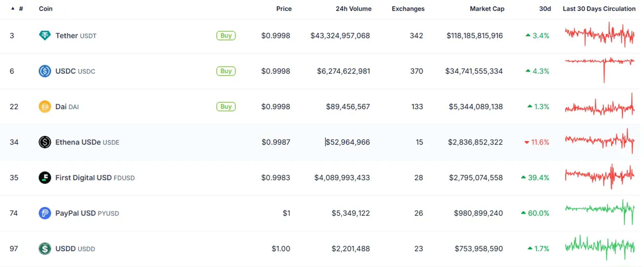
Task: Click Ethena USDe price $0.9987
Action: pos(276,142)
